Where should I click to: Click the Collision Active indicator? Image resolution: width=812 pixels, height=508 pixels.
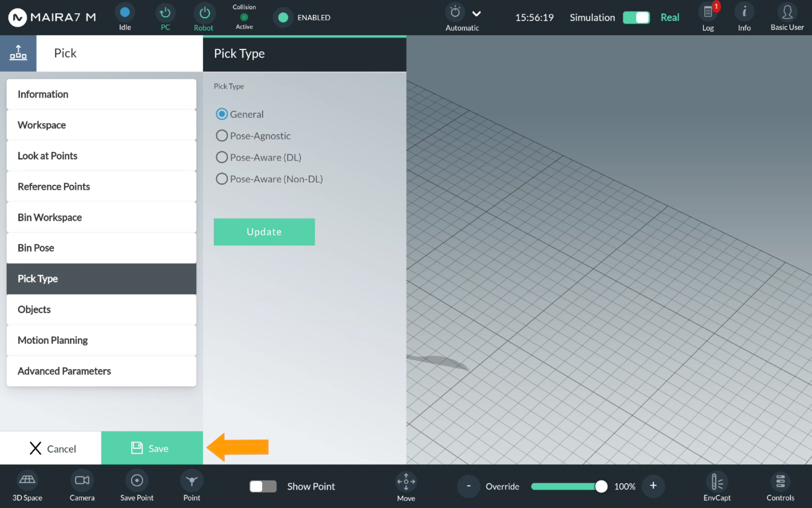(244, 17)
